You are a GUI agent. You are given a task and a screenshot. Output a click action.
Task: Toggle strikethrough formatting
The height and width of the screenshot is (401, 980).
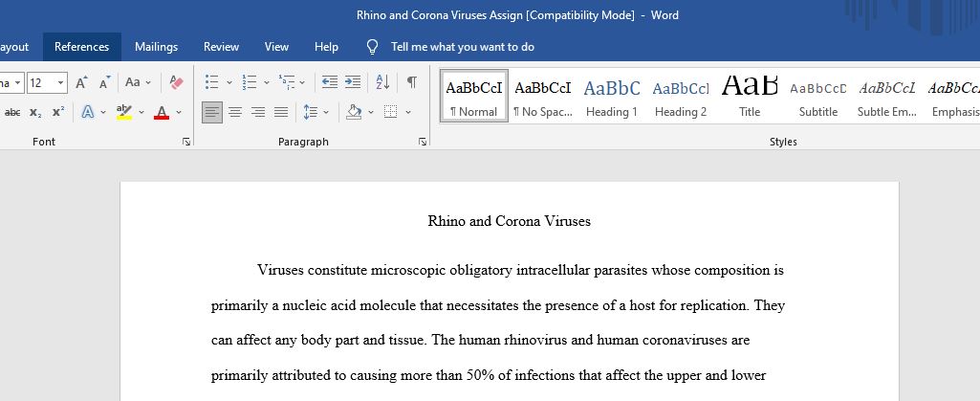pyautogui.click(x=12, y=112)
